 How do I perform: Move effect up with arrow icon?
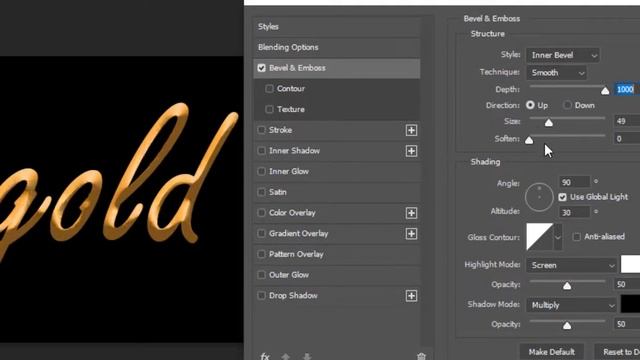click(286, 356)
